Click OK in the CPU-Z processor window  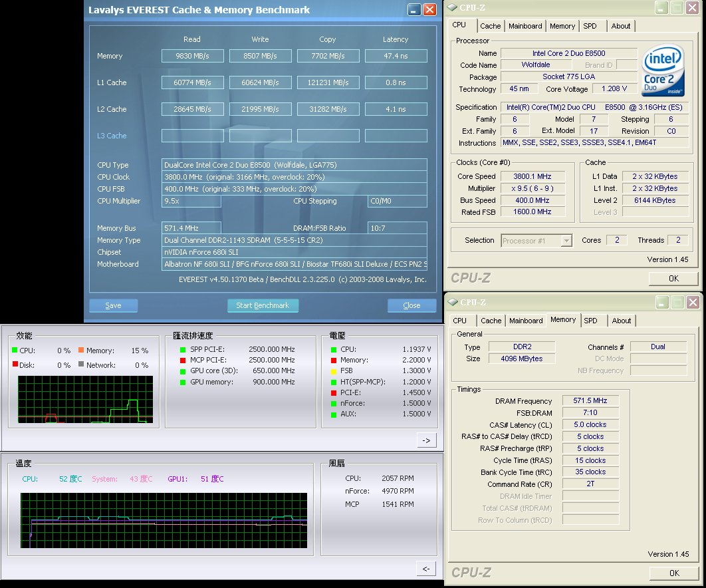(673, 279)
